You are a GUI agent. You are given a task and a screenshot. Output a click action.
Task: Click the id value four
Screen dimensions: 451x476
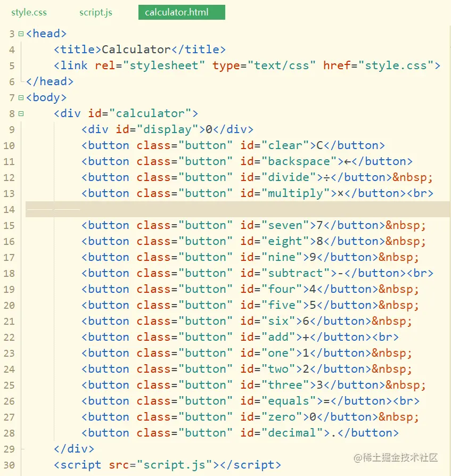pyautogui.click(x=281, y=289)
